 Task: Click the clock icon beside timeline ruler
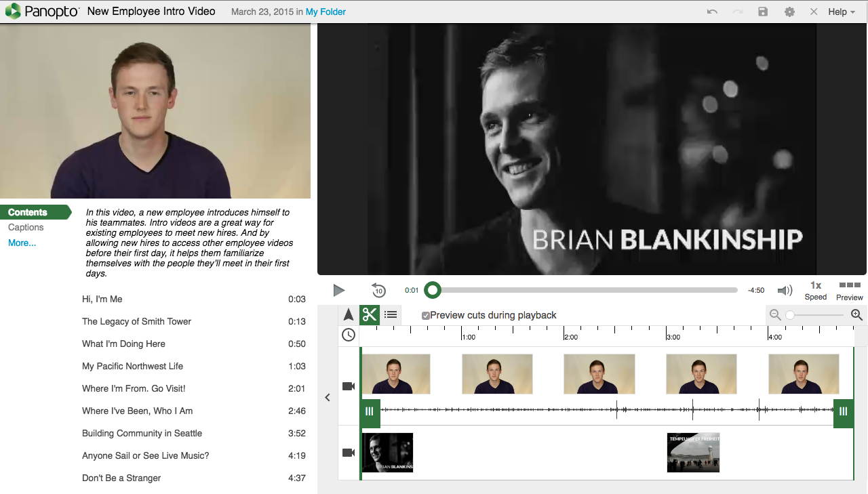349,335
